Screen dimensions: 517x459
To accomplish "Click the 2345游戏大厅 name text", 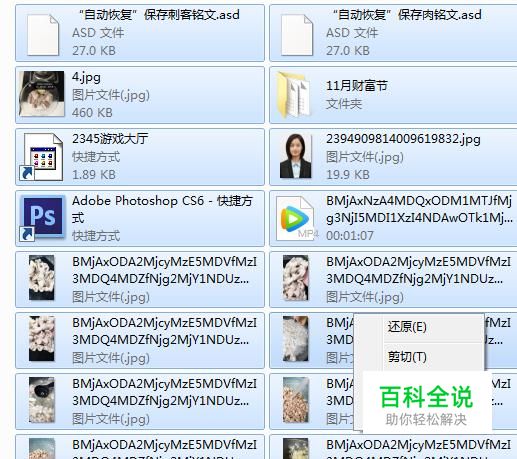I will pos(110,139).
